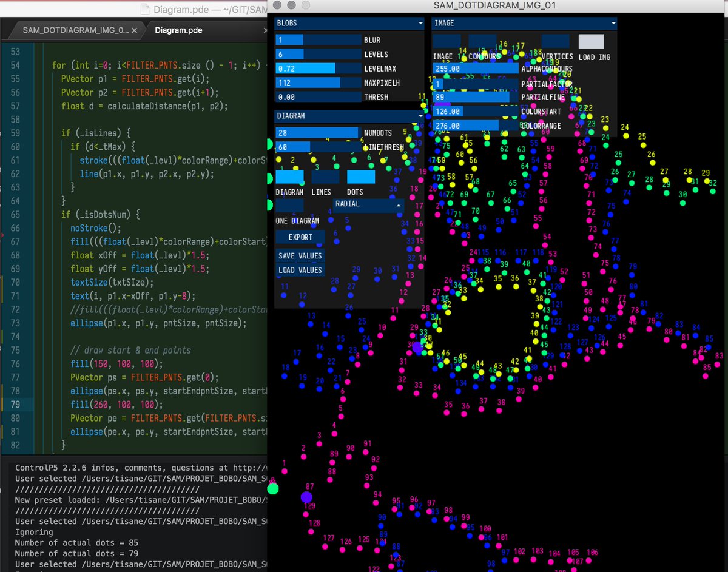Adjust the ALPHACONTOURS slider showing 255.00

pos(476,69)
